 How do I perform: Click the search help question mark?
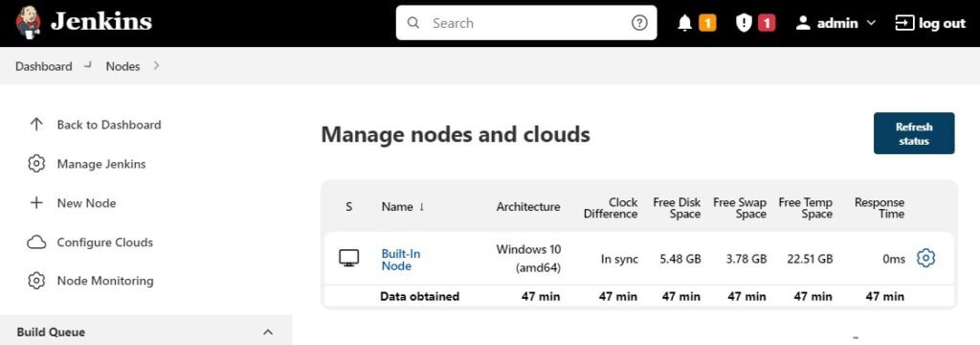(x=638, y=23)
